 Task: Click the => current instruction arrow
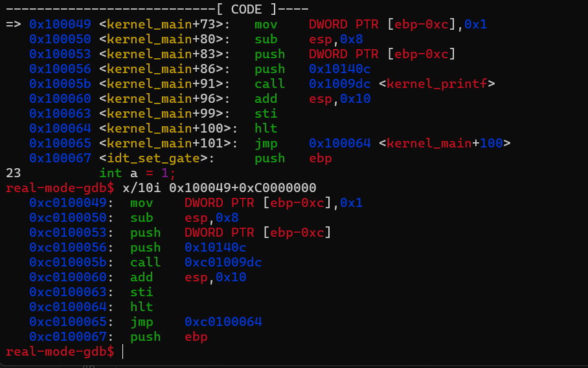[13, 25]
